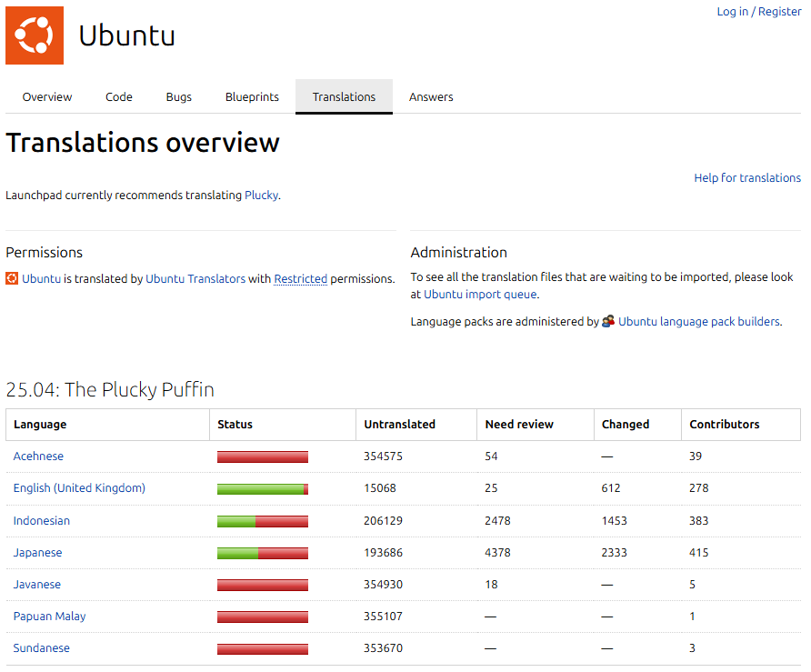This screenshot has width=811, height=672.
Task: Click English changed value 612
Action: pyautogui.click(x=611, y=487)
